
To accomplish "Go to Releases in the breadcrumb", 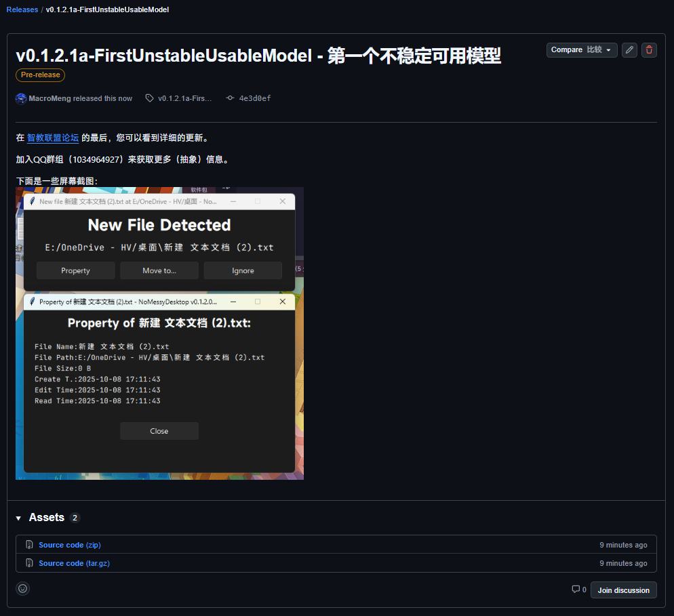I will (22, 9).
